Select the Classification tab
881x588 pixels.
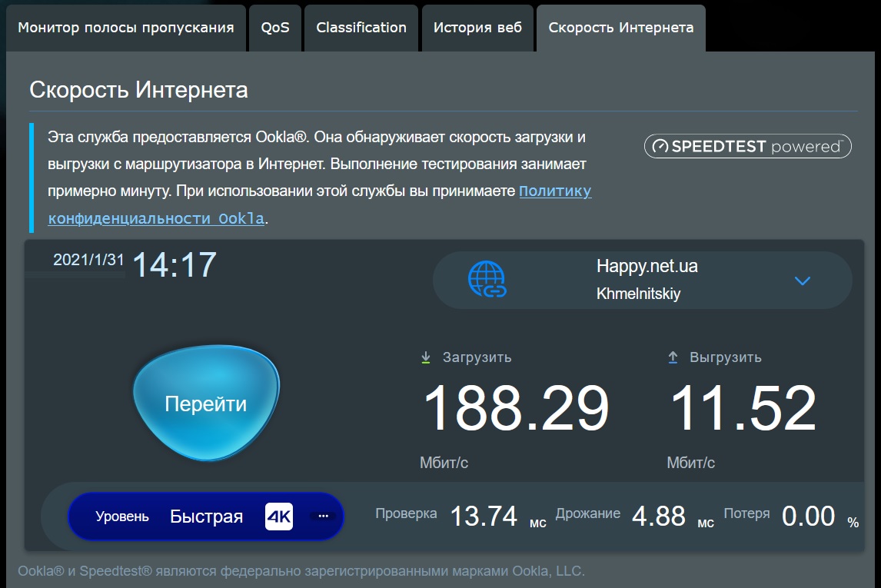(x=361, y=28)
